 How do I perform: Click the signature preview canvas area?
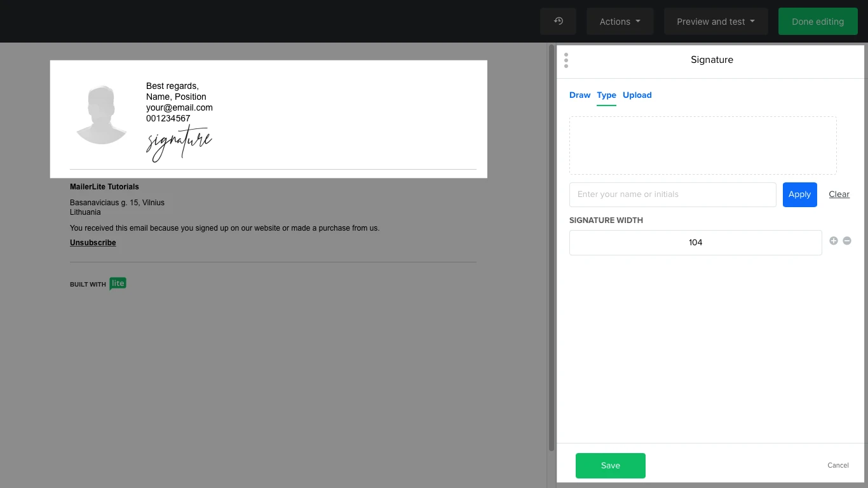[702, 145]
